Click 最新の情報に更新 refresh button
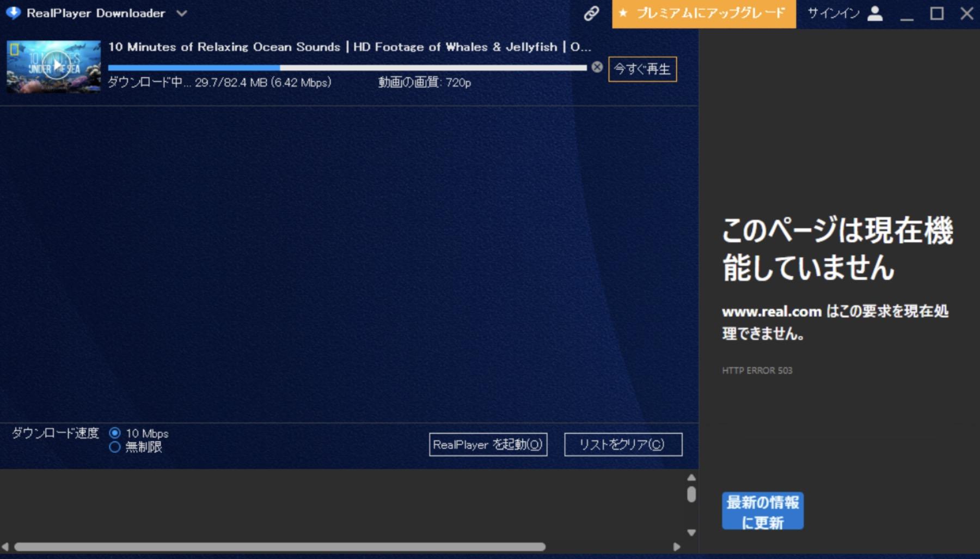Image resolution: width=980 pixels, height=559 pixels. tap(763, 511)
